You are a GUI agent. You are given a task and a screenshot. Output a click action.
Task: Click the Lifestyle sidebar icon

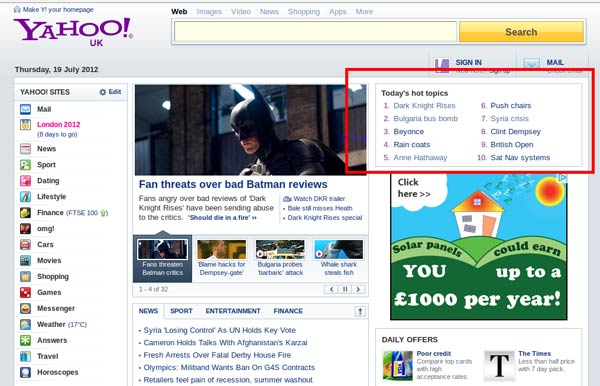pyautogui.click(x=26, y=197)
